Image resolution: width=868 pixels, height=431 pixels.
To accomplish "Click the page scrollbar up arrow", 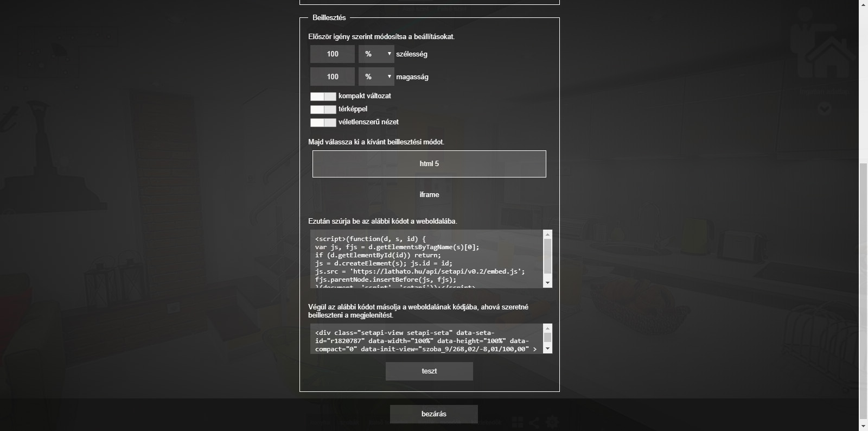I will pyautogui.click(x=864, y=4).
